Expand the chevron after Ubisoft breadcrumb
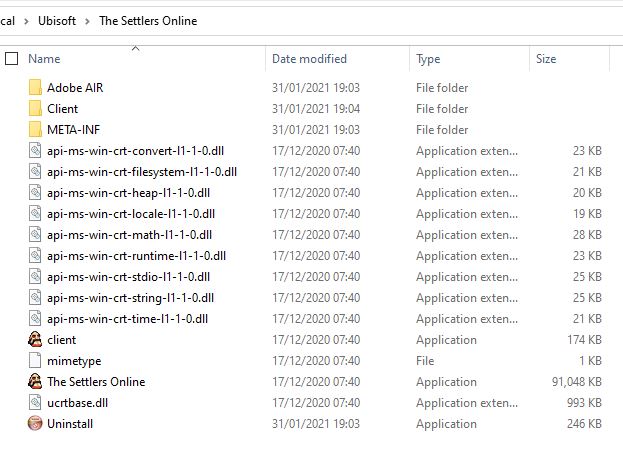This screenshot has height=451, width=623. (89, 21)
